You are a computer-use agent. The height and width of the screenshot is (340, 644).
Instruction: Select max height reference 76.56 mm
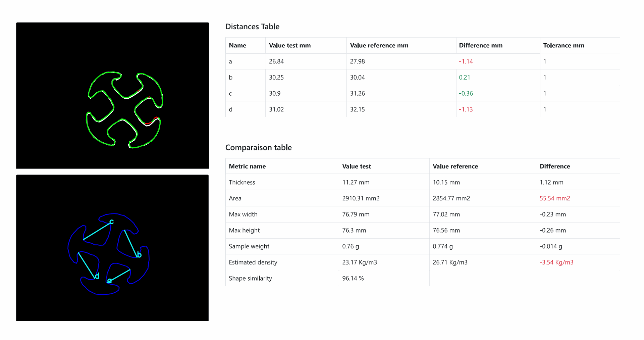click(446, 230)
